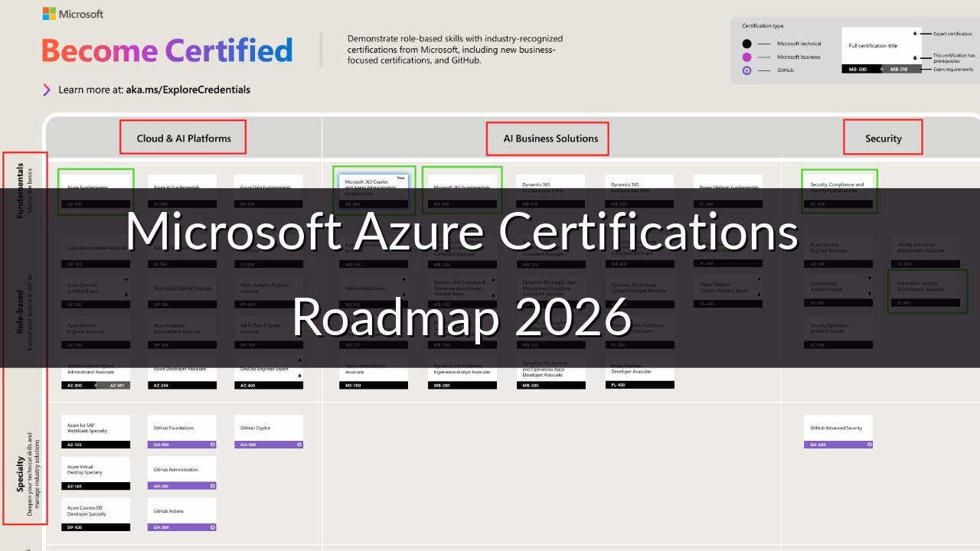Open the Power Platform Developer Associate card
The height and width of the screenshot is (551, 980).
click(x=640, y=373)
